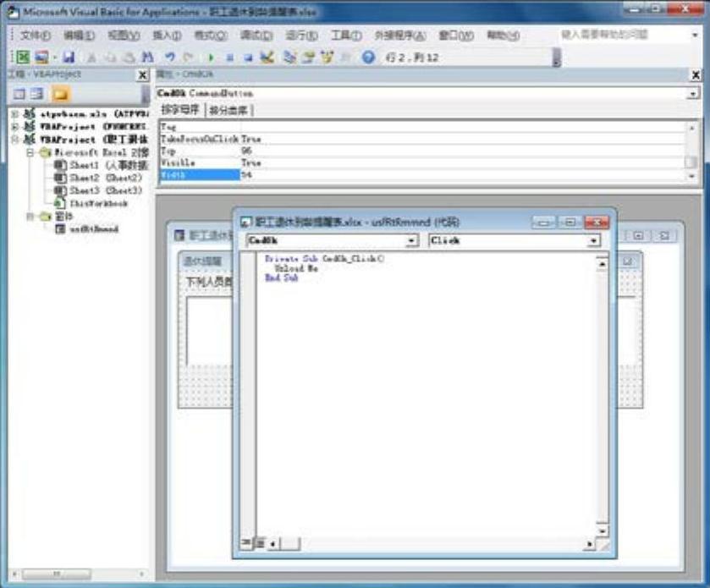Switch to Procedure View at code window bottom
Image resolution: width=710 pixels, height=588 pixels.
(x=246, y=542)
